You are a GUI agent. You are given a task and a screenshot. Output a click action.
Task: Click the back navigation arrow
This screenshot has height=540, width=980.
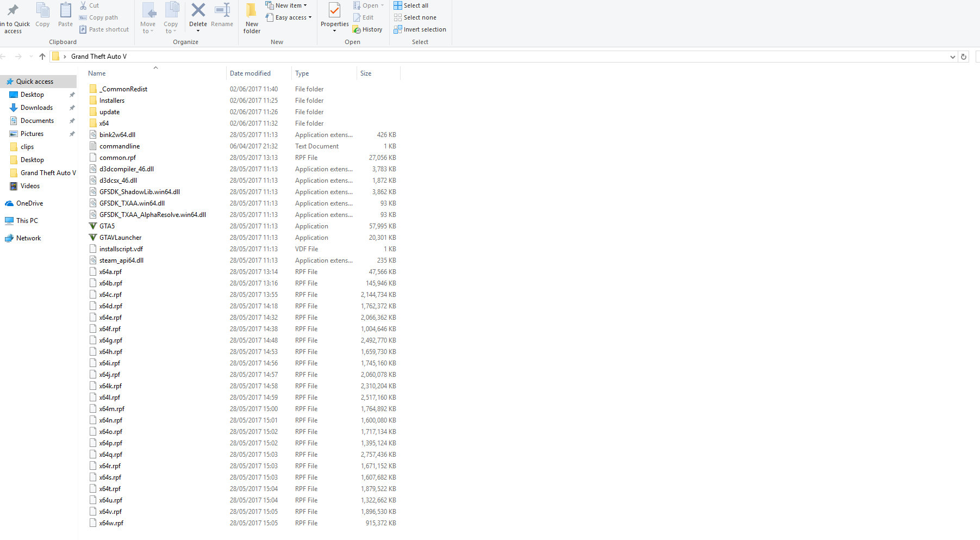3,57
